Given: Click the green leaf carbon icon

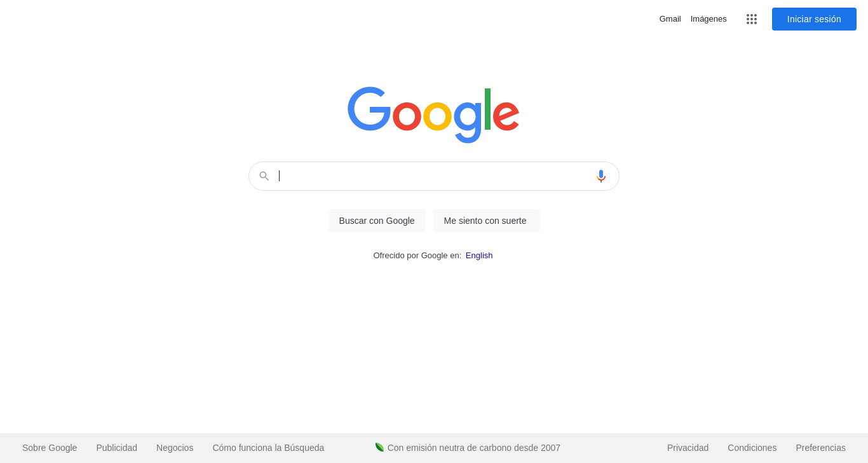Looking at the screenshot, I should (x=379, y=447).
